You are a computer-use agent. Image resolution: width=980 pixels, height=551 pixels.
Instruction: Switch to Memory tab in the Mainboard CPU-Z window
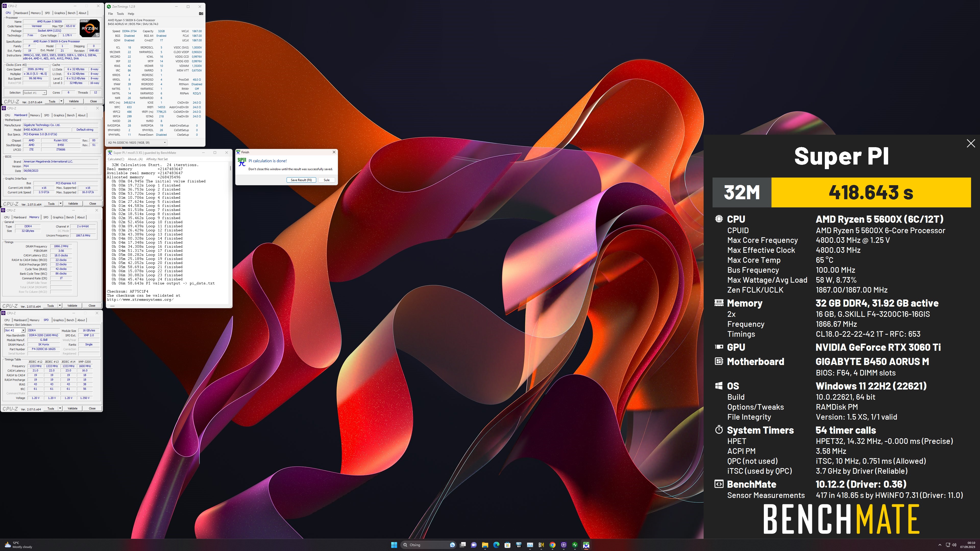pyautogui.click(x=35, y=115)
